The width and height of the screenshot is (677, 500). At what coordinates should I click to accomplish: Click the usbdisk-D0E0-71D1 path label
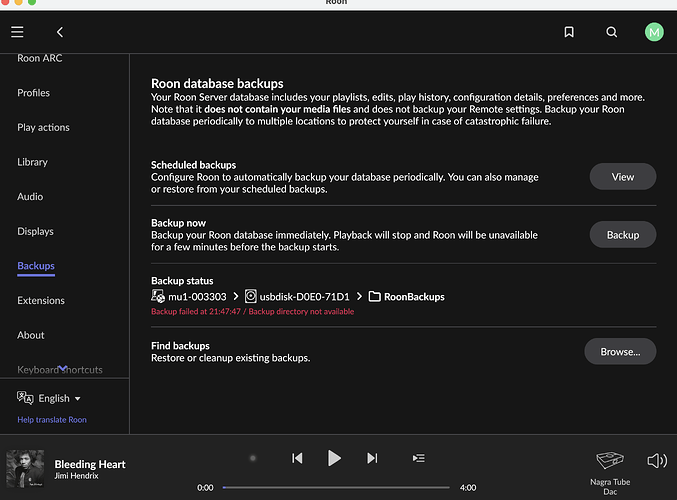coord(304,297)
